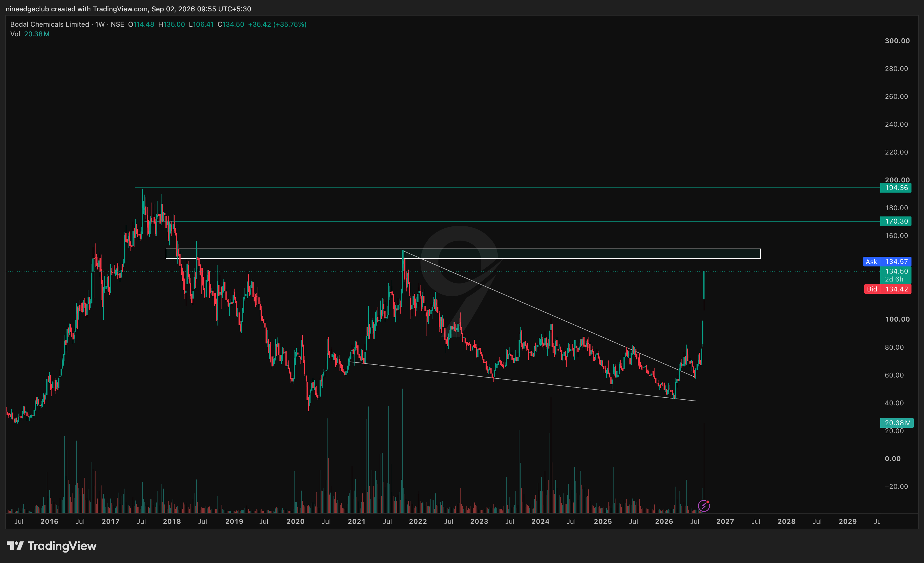Click the L106.41 low value
The width and height of the screenshot is (924, 563).
coord(201,24)
